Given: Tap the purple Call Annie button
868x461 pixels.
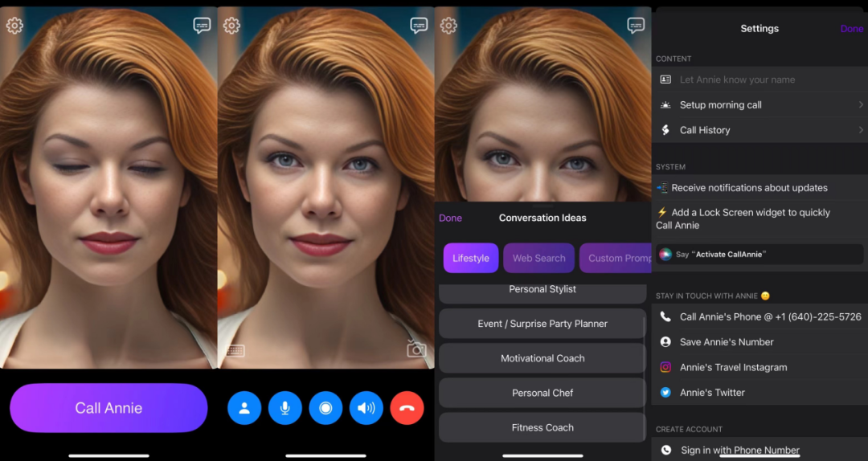Looking at the screenshot, I should click(108, 408).
